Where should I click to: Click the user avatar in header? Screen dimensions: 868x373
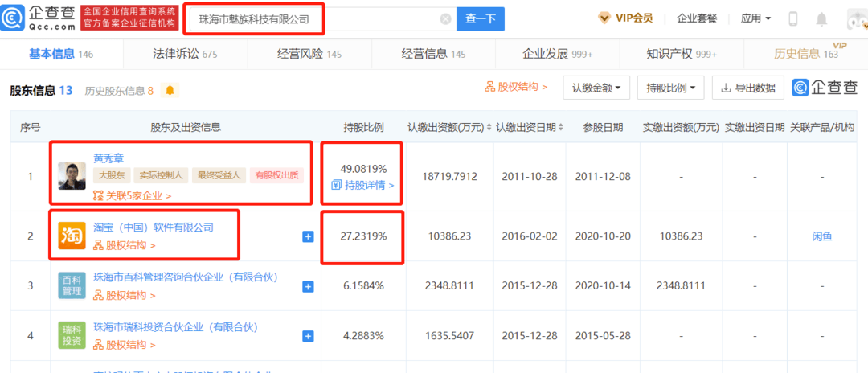[857, 19]
